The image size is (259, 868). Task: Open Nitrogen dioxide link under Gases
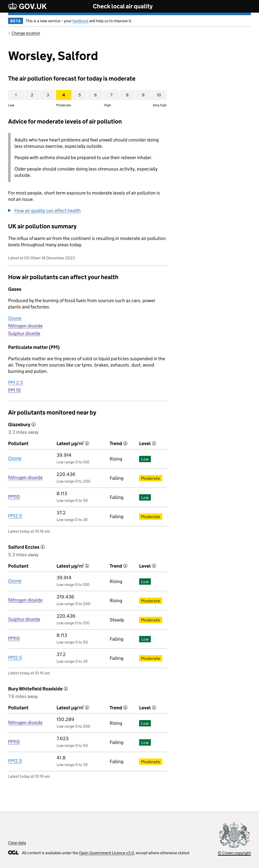pyautogui.click(x=25, y=326)
